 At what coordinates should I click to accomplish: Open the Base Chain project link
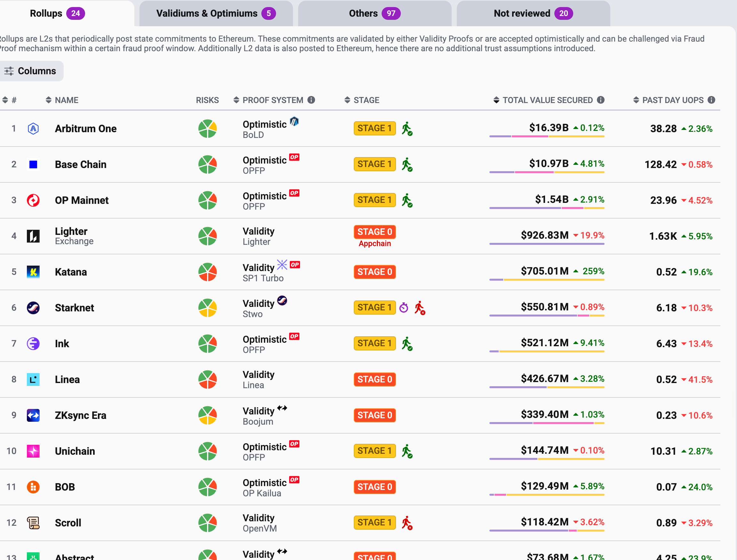coord(81,164)
